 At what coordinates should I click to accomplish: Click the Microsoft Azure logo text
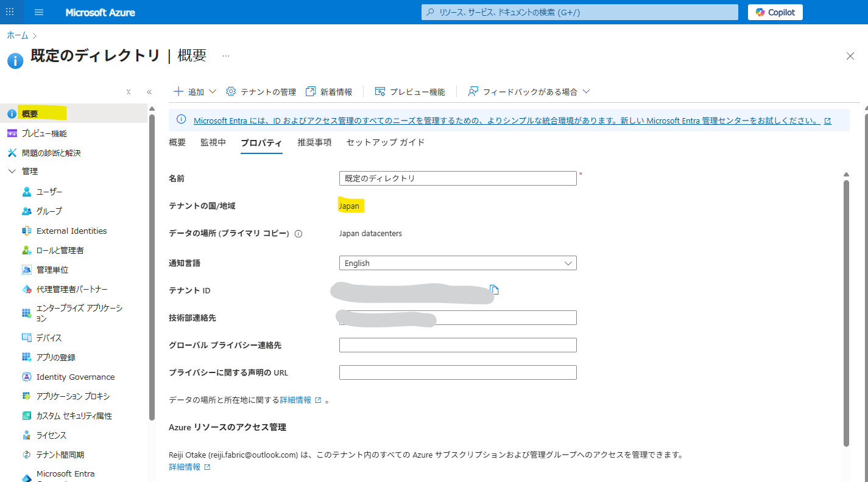[101, 12]
